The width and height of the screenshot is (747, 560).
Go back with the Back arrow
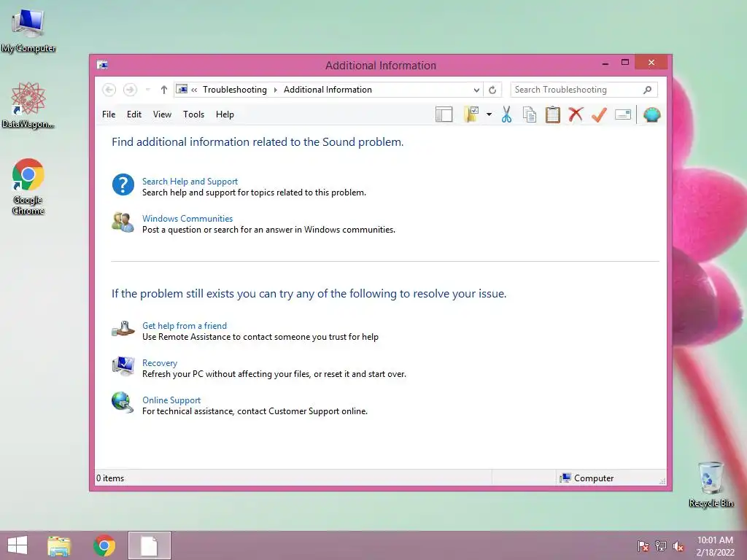109,90
